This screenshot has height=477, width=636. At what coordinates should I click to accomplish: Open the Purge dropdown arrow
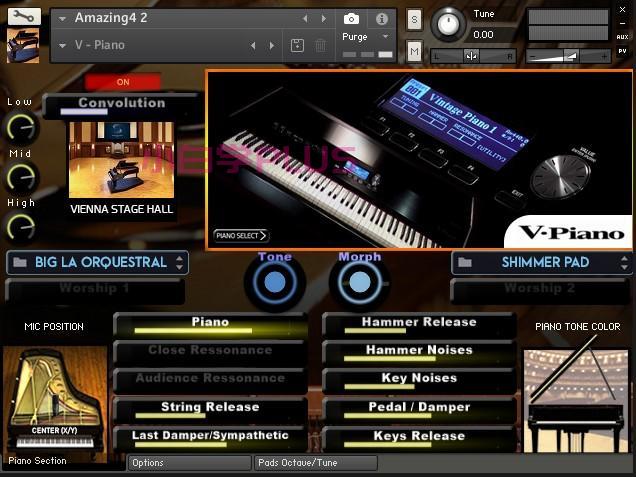[385, 37]
